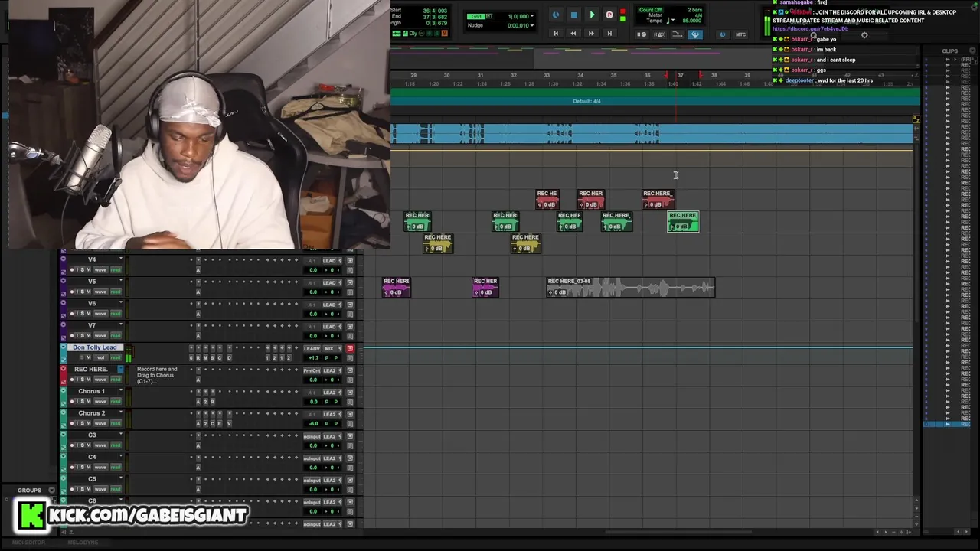The image size is (980, 551).
Task: Arm the transport Record button
Action: point(609,15)
